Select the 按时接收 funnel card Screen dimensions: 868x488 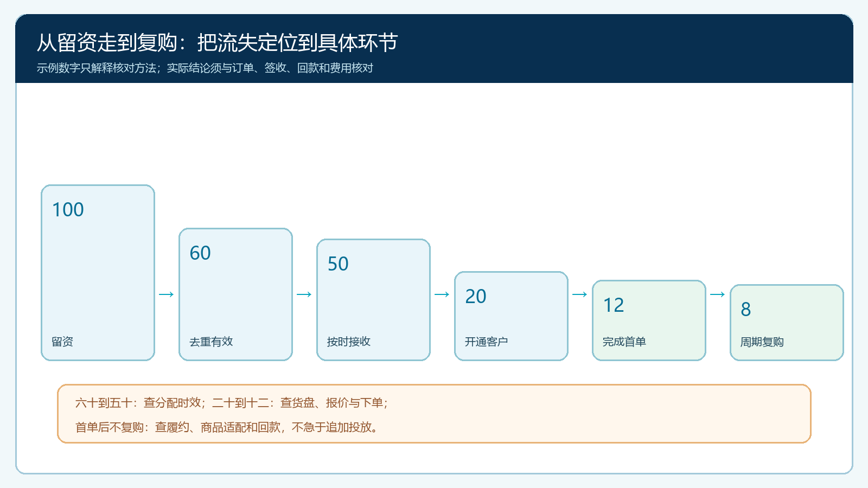373,300
